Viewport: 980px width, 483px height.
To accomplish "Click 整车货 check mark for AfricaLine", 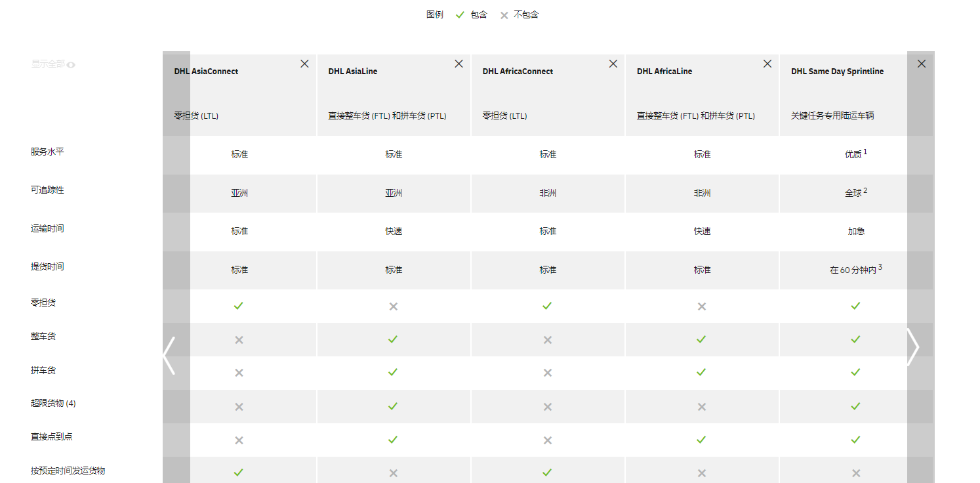I will click(x=701, y=339).
